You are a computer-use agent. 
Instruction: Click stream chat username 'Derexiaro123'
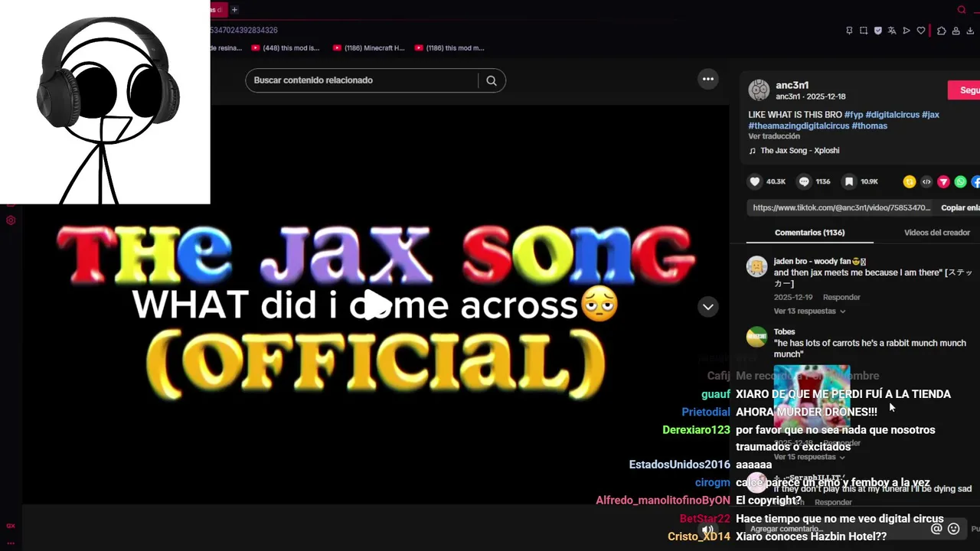(x=696, y=430)
